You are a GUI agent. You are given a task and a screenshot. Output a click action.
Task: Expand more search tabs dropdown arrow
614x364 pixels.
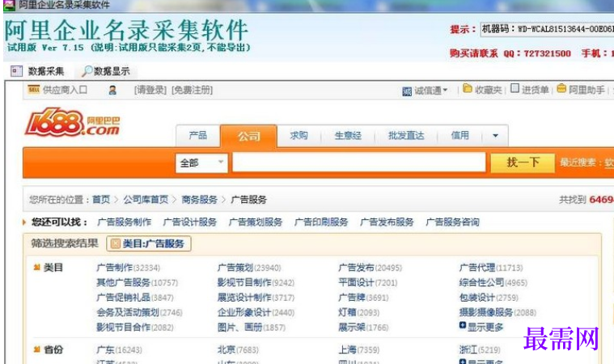pos(495,136)
